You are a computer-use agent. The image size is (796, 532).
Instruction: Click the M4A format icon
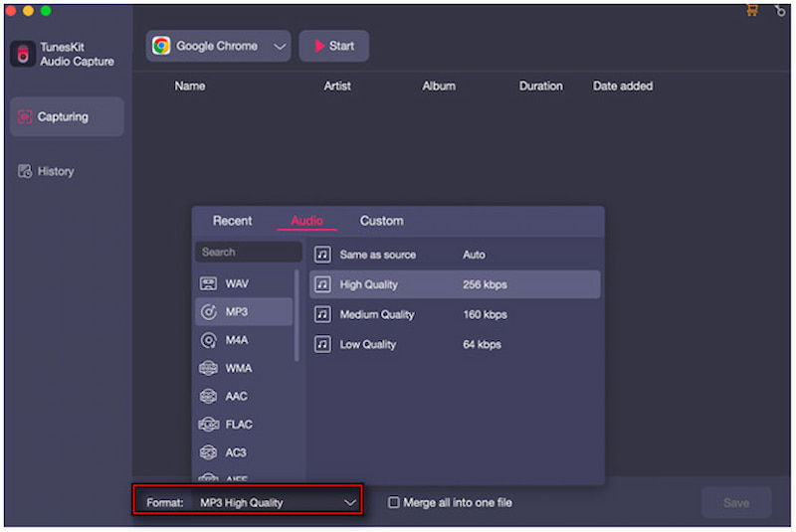click(x=209, y=340)
